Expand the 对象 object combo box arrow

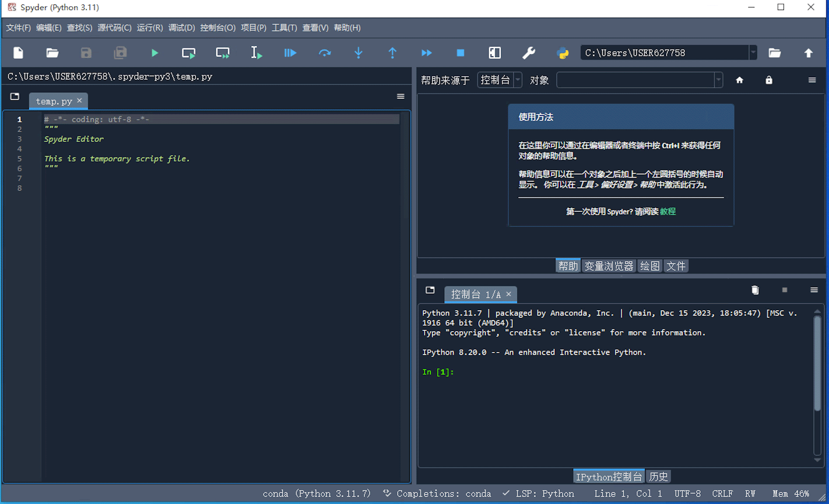(x=718, y=80)
